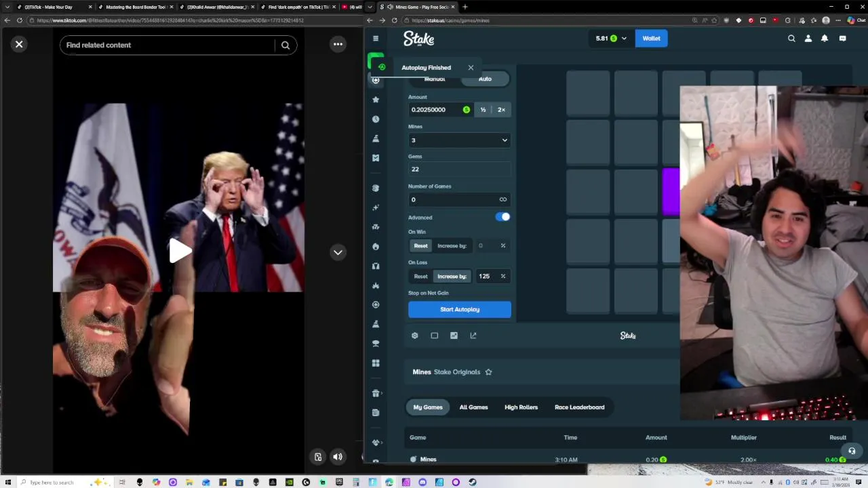The width and height of the screenshot is (868, 488).
Task: Click the revealed purple tile on board
Action: (x=671, y=192)
